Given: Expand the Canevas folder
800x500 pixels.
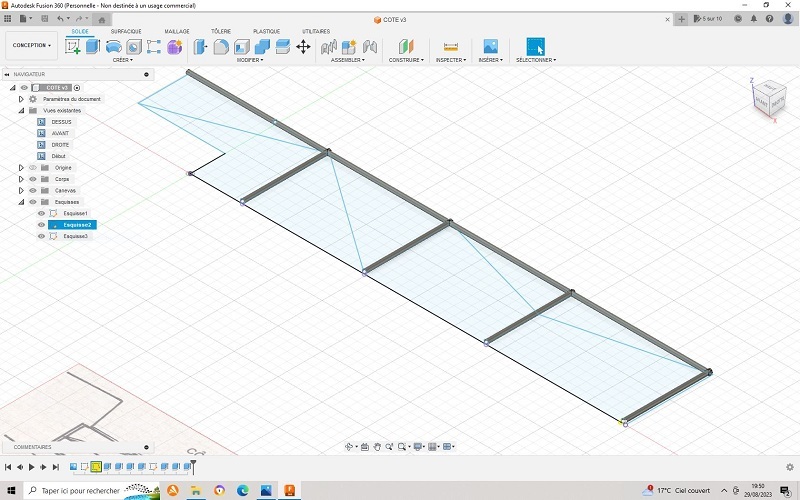Looking at the screenshot, I should pos(21,190).
